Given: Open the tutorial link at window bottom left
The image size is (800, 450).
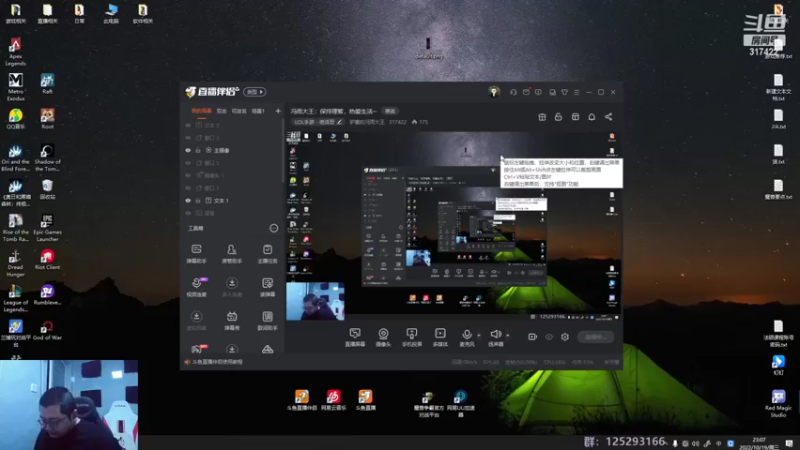Looking at the screenshot, I should (x=217, y=362).
